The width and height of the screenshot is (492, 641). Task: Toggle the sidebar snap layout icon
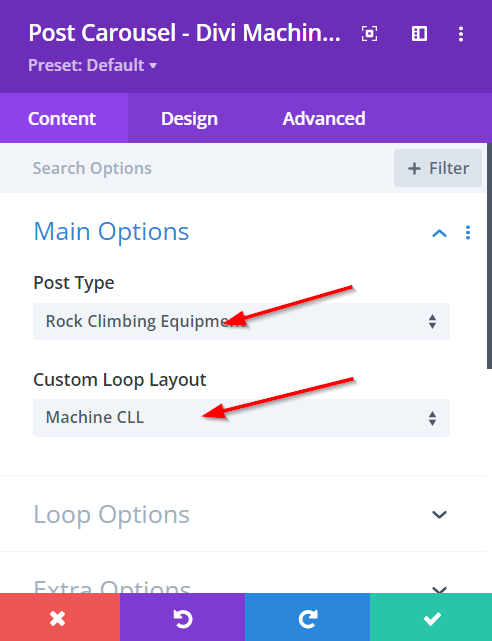419,34
